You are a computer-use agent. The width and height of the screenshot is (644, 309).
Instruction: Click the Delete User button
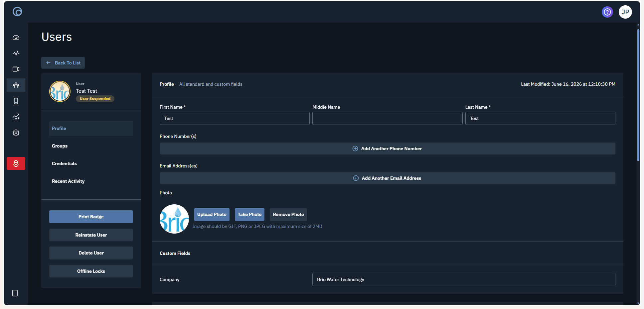pyautogui.click(x=91, y=253)
